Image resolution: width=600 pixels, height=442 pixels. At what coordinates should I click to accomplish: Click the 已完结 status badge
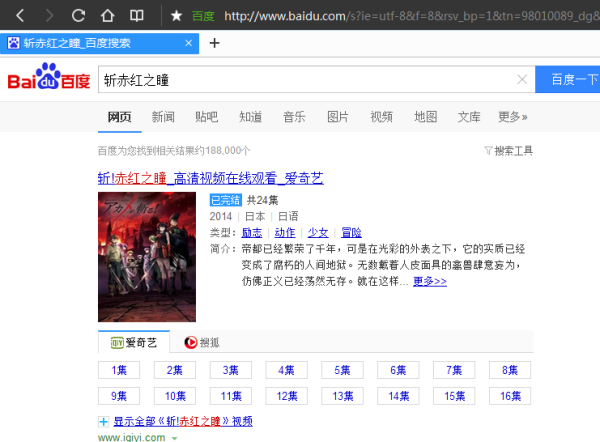(x=225, y=200)
